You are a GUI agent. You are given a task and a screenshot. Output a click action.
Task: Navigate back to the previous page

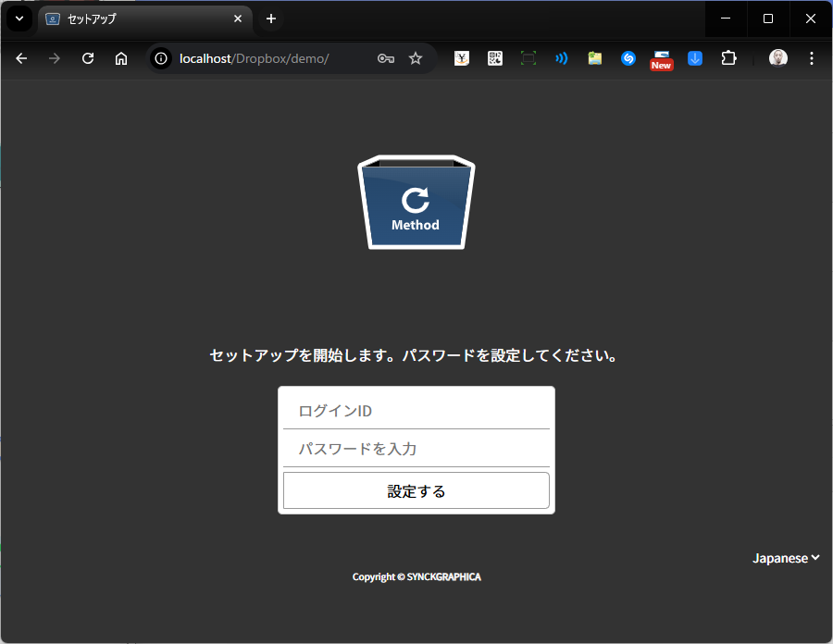21,58
